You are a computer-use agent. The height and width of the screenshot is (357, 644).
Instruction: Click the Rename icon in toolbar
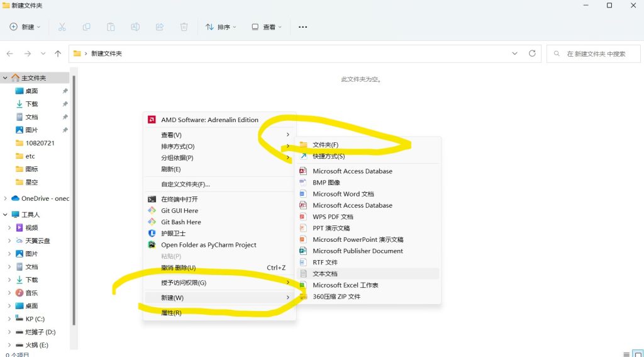tap(135, 27)
